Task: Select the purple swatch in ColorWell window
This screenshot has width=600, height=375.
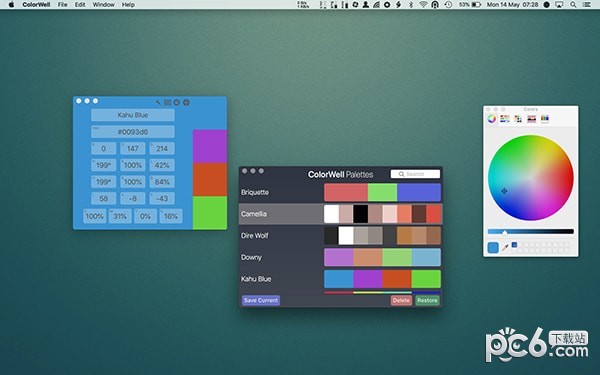Action: click(210, 146)
